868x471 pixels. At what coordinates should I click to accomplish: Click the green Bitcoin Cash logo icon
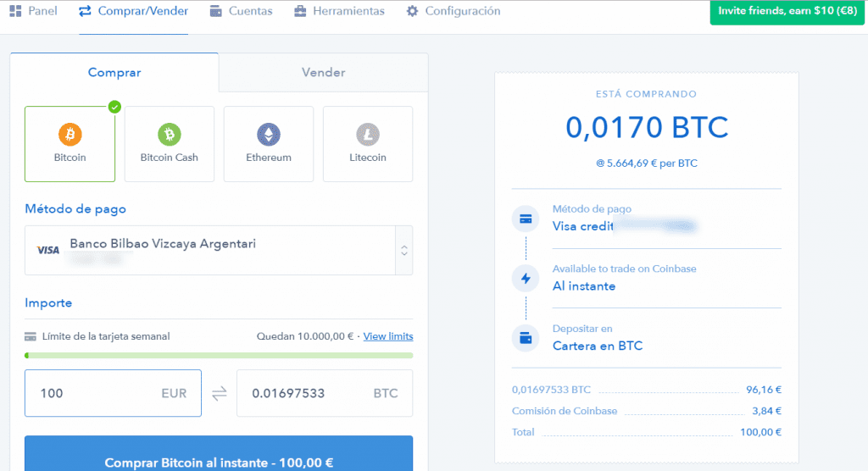(169, 135)
